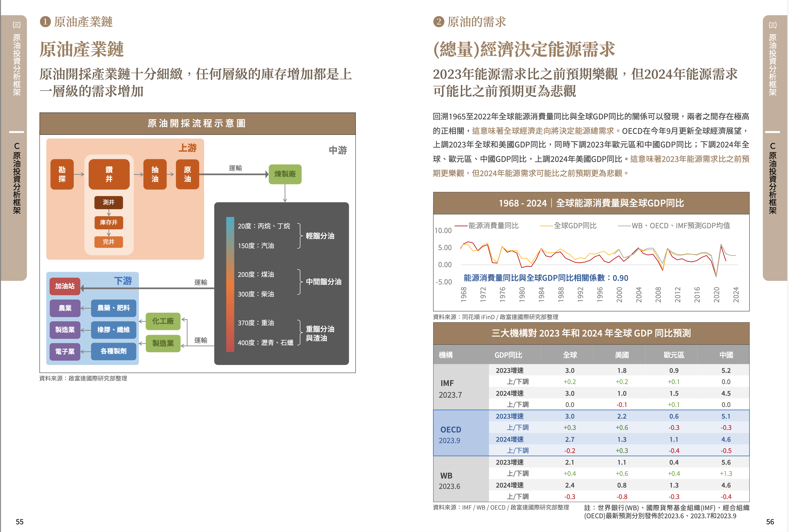Screen dimensions: 789x532
Task: Click the 測井 sub-step box
Action: coord(109,202)
